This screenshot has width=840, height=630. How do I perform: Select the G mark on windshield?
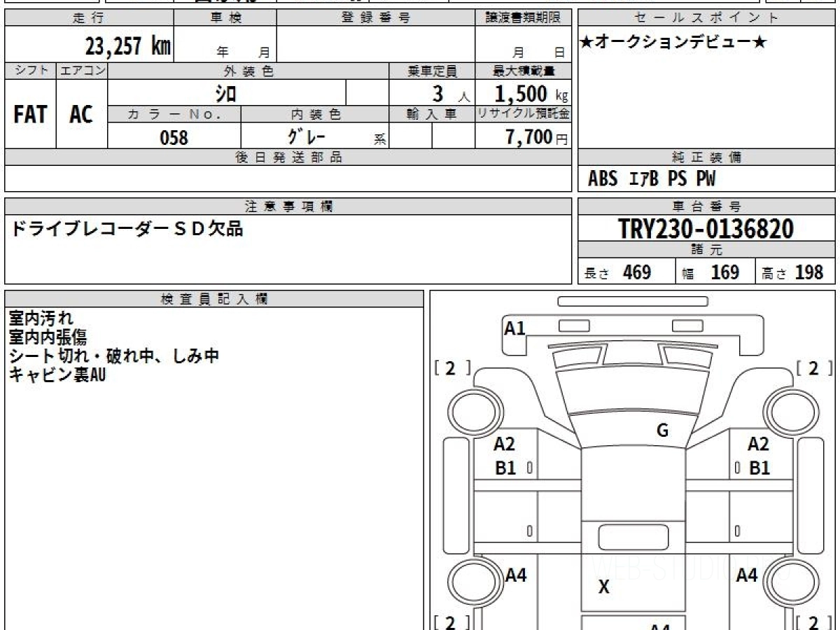tap(662, 430)
